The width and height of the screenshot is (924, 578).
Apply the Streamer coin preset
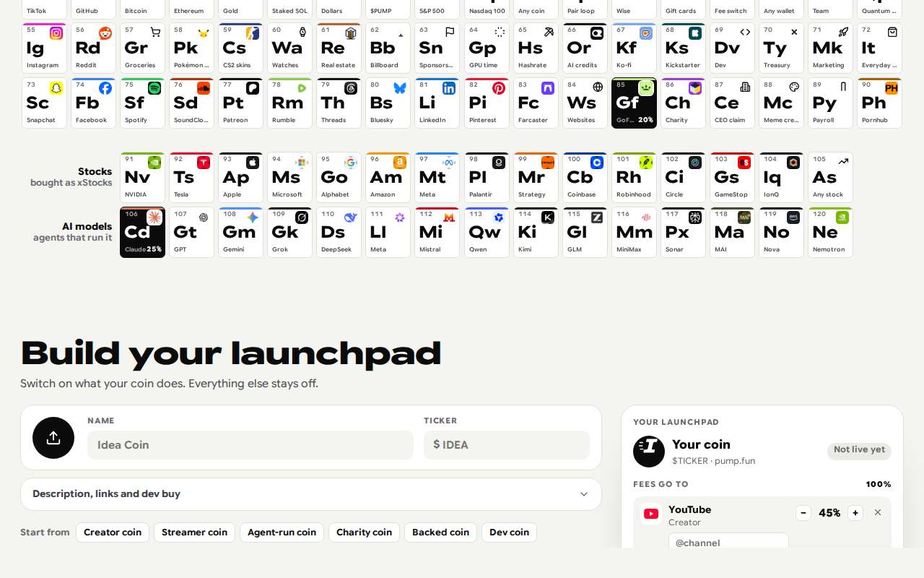click(194, 532)
